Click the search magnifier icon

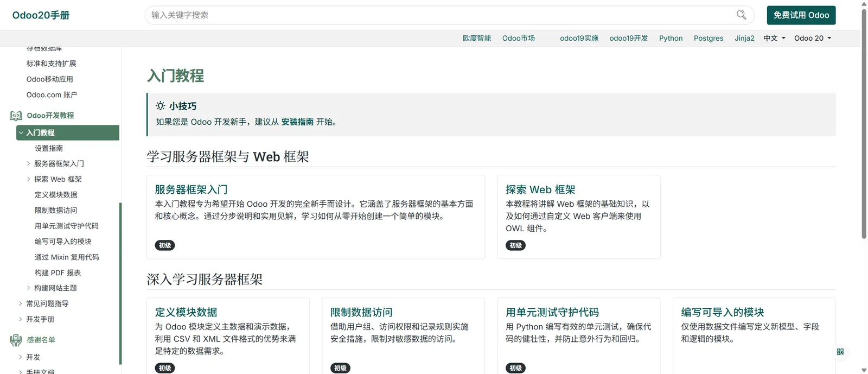coord(741,15)
